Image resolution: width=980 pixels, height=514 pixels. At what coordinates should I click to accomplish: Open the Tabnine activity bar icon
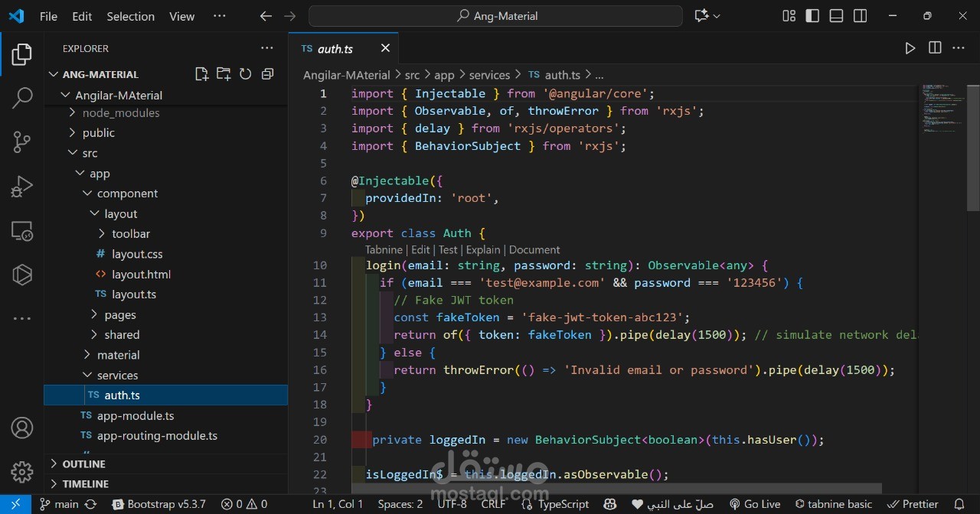[x=21, y=274]
